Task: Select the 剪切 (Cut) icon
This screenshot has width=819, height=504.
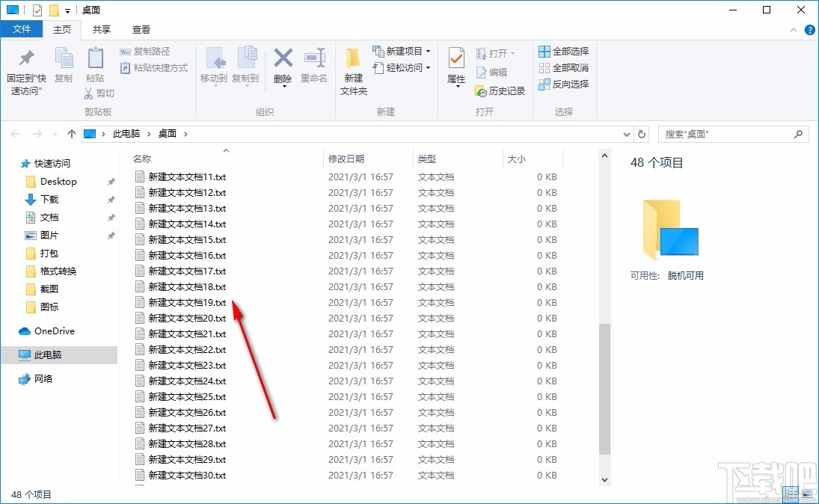Action: (x=90, y=94)
